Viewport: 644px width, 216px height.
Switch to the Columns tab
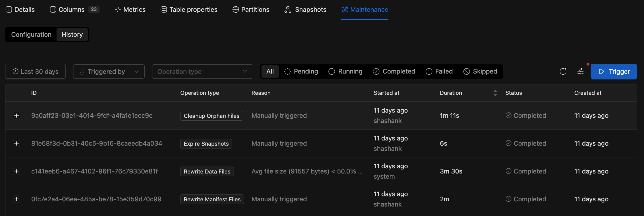click(74, 9)
